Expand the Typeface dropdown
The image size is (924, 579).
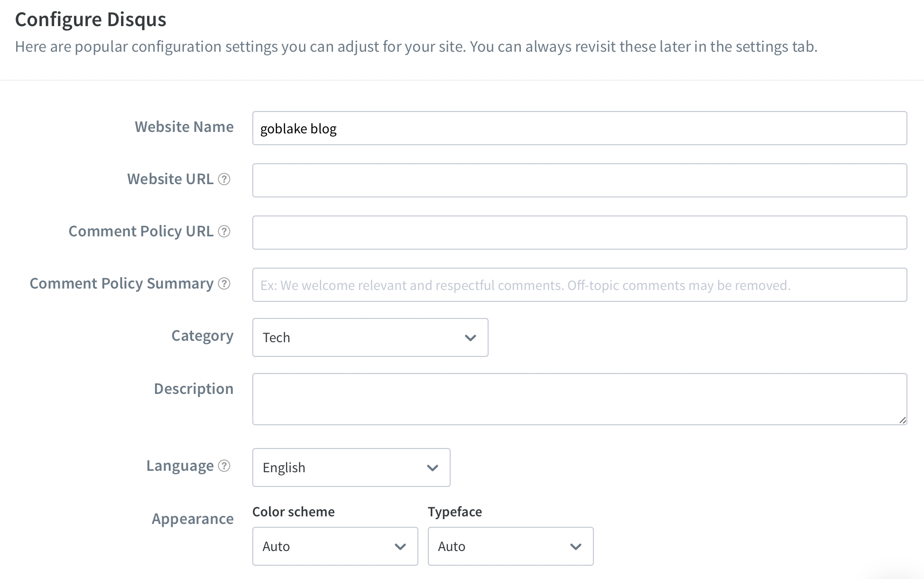click(510, 546)
